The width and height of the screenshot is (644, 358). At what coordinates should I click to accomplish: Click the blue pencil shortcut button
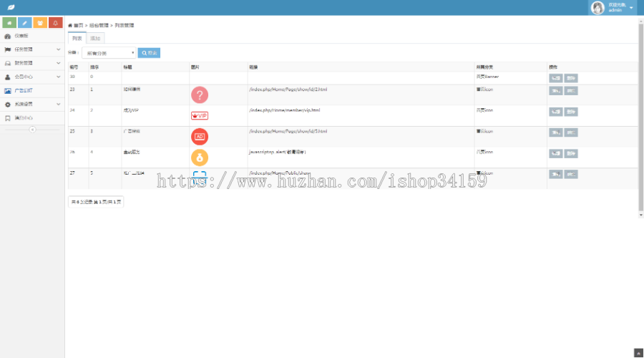click(x=24, y=23)
